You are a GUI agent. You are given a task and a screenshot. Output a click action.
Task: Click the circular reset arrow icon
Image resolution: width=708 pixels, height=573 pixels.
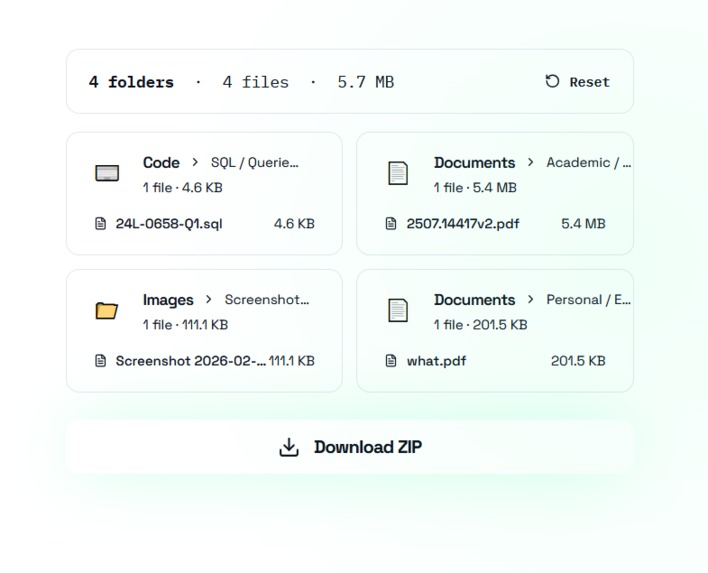552,81
